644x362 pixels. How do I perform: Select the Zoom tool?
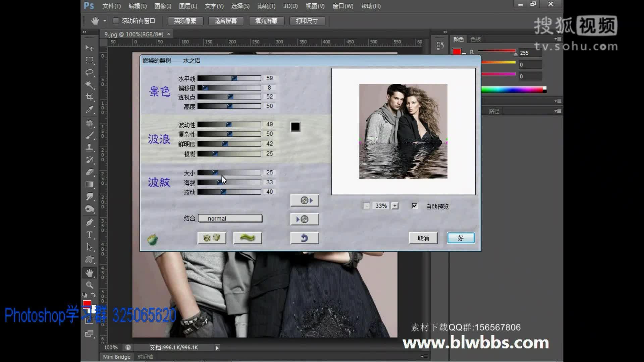(89, 285)
